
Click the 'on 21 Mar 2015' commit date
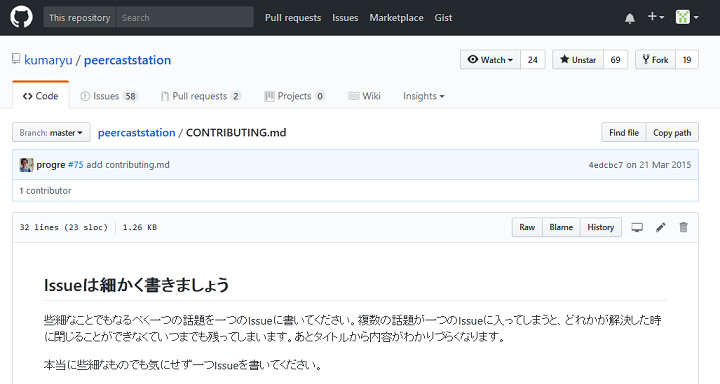pos(658,165)
